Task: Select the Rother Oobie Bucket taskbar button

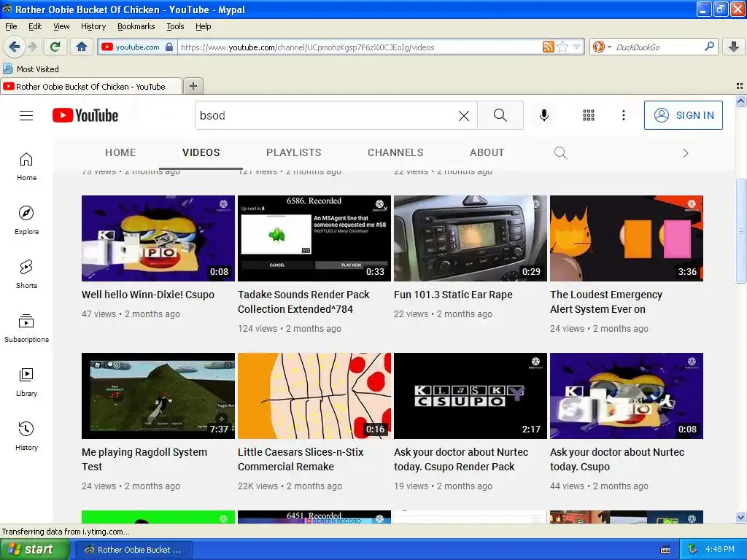Action: click(134, 550)
